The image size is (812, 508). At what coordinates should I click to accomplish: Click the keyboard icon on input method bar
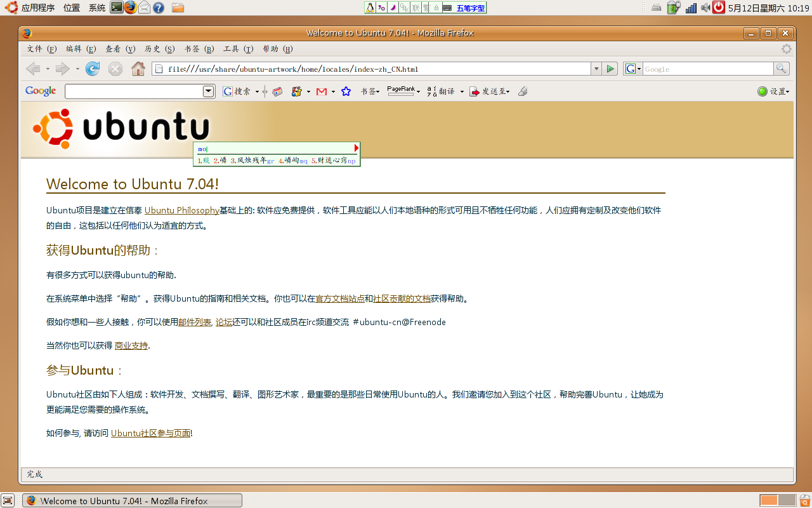(447, 8)
